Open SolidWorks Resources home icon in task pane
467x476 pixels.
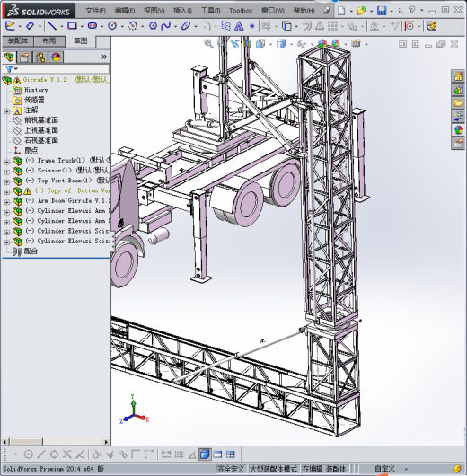458,76
